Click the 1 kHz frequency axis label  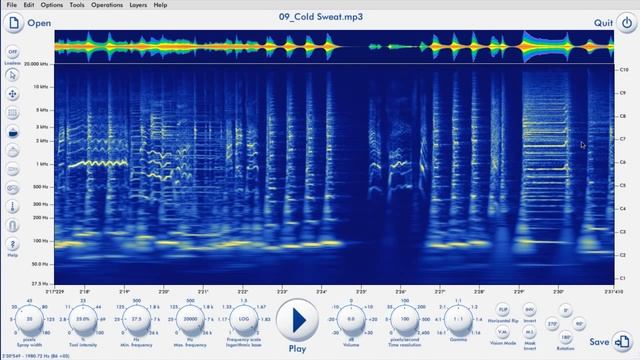pyautogui.click(x=42, y=164)
